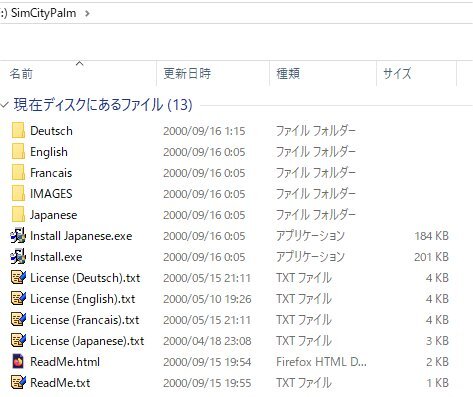The image size is (473, 397).
Task: Select the file name License (Japanese).txt
Action: [87, 341]
